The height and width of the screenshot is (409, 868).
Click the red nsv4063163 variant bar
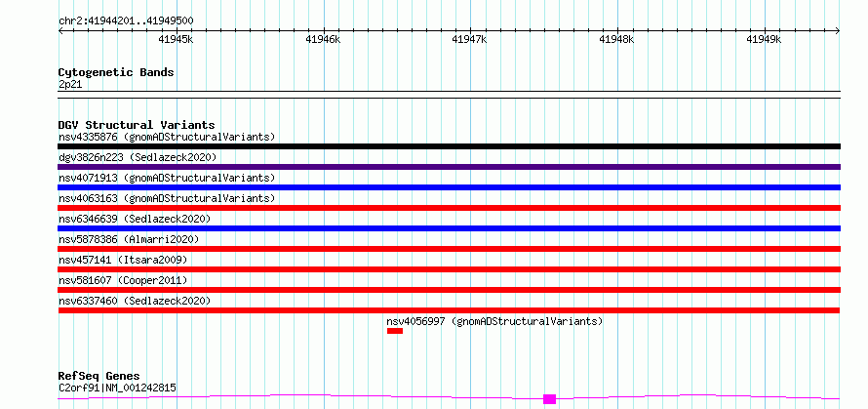click(449, 208)
